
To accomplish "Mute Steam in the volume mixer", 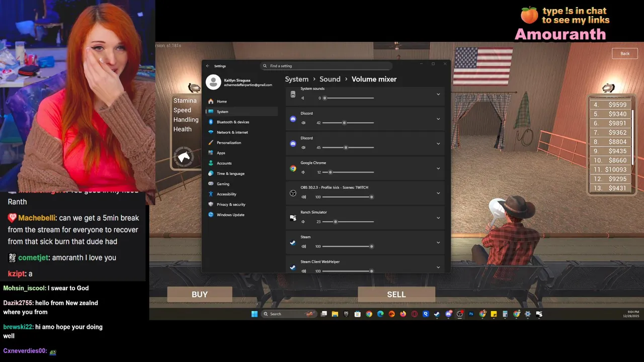I will [303, 246].
